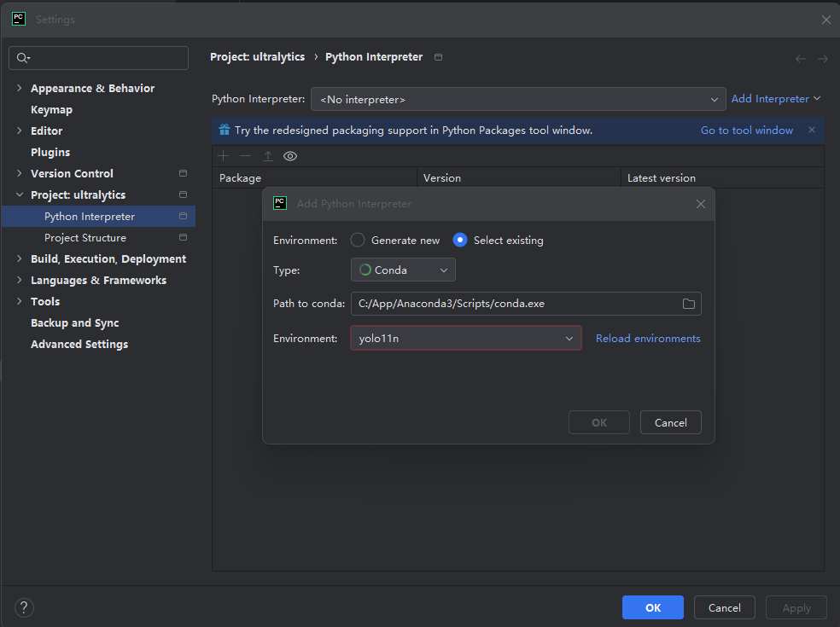Close the Add Python Interpreter dialog
The width and height of the screenshot is (840, 627).
click(701, 204)
